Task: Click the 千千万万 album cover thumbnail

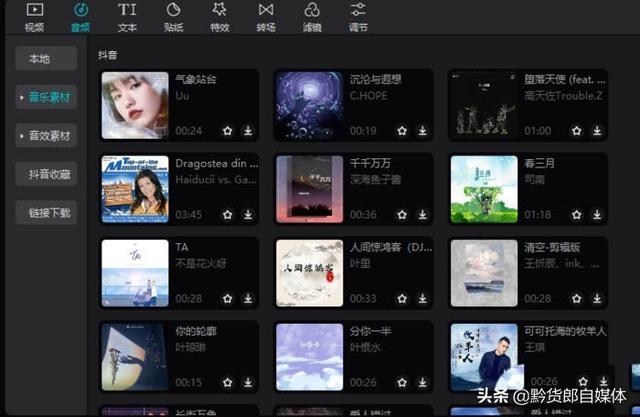Action: coord(309,189)
